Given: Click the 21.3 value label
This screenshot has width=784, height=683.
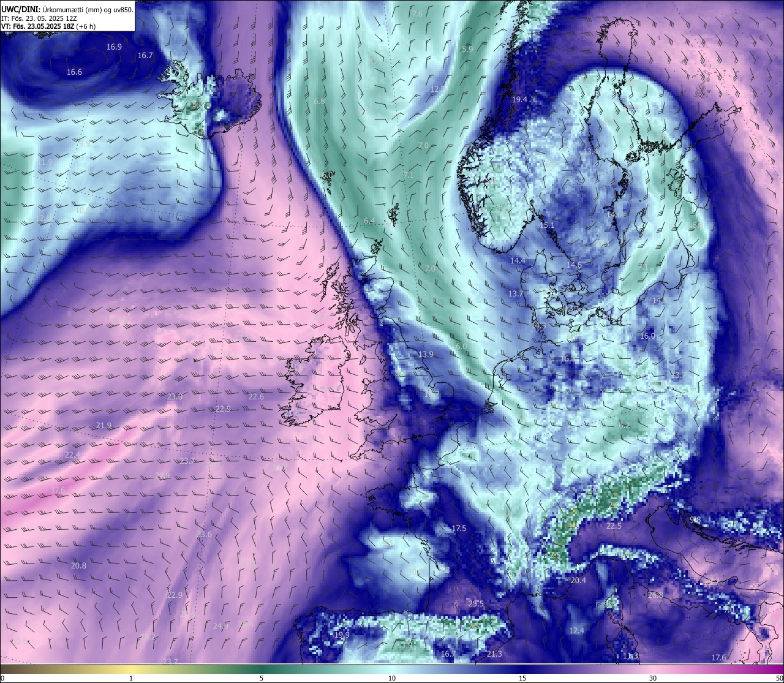Looking at the screenshot, I should pyautogui.click(x=494, y=654).
